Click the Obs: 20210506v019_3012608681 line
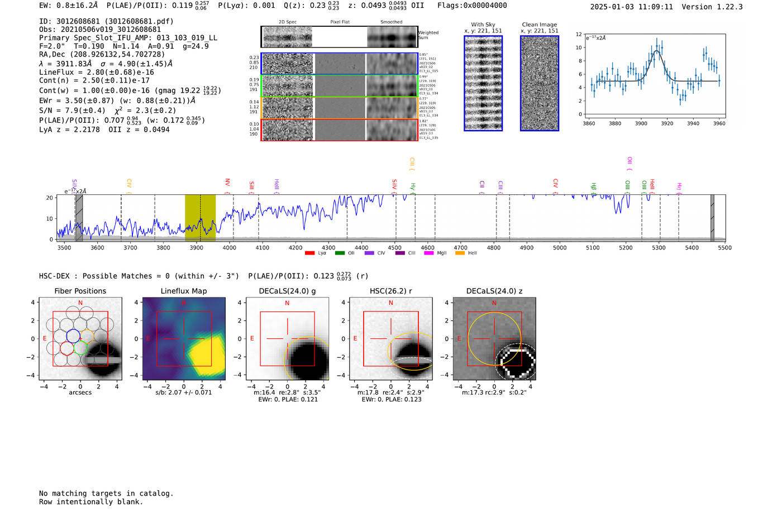 point(100,30)
